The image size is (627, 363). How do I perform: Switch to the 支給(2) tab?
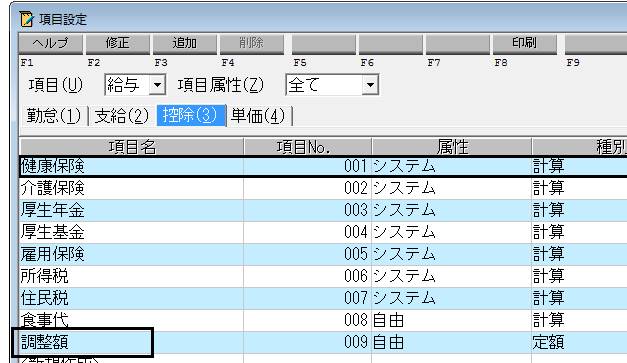tap(122, 116)
